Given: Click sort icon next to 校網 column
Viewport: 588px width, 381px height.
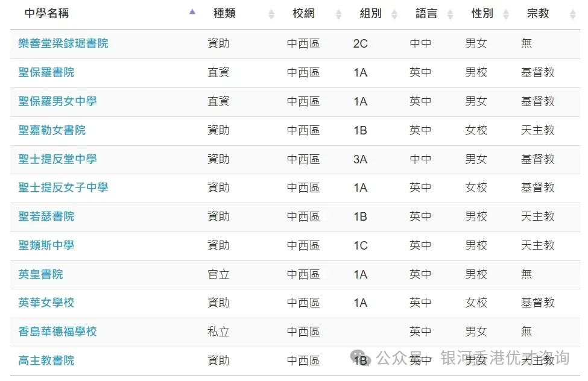Looking at the screenshot, I should pyautogui.click(x=339, y=14).
